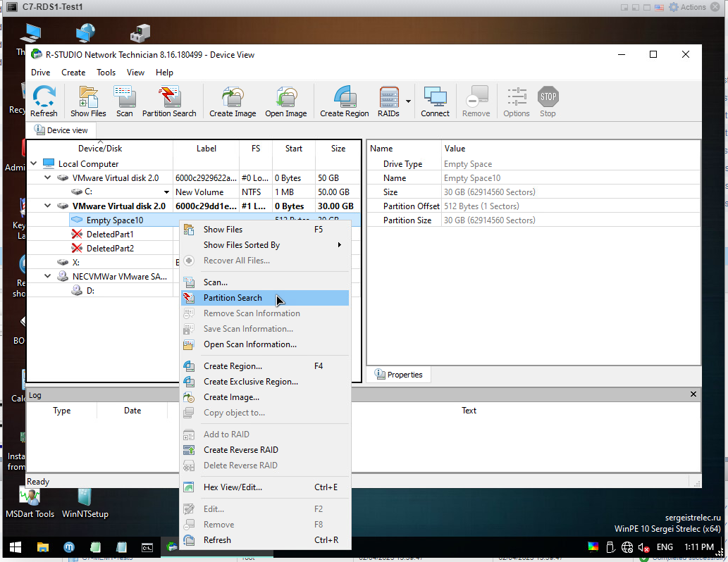The width and height of the screenshot is (728, 562).
Task: Click the Refresh toolbar icon
Action: pyautogui.click(x=44, y=101)
